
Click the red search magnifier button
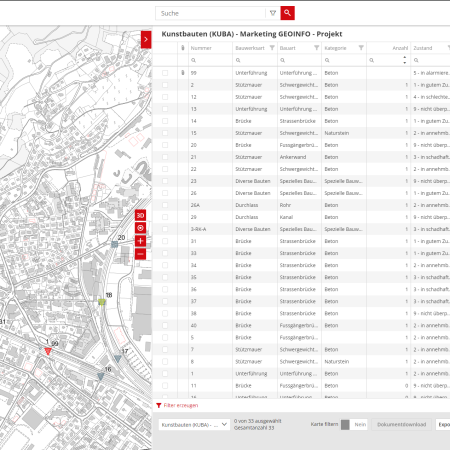click(x=287, y=13)
